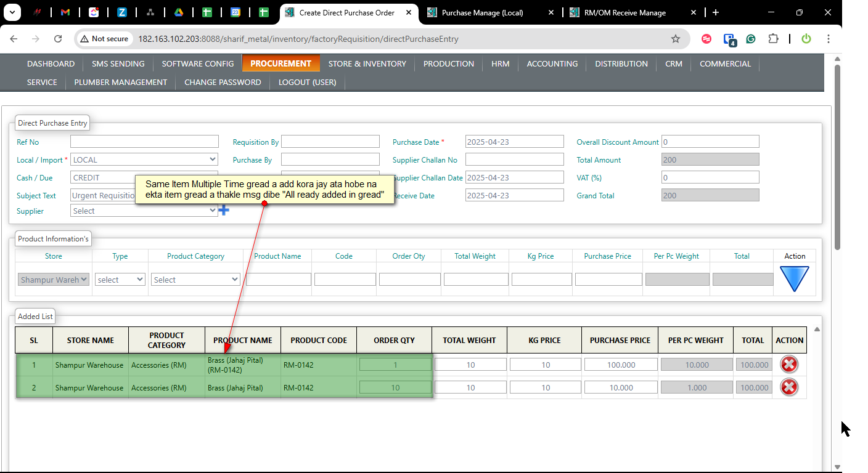Screen dimensions: 868x473
Task: Click the blue plus icon beside Supplier
Action: [224, 211]
